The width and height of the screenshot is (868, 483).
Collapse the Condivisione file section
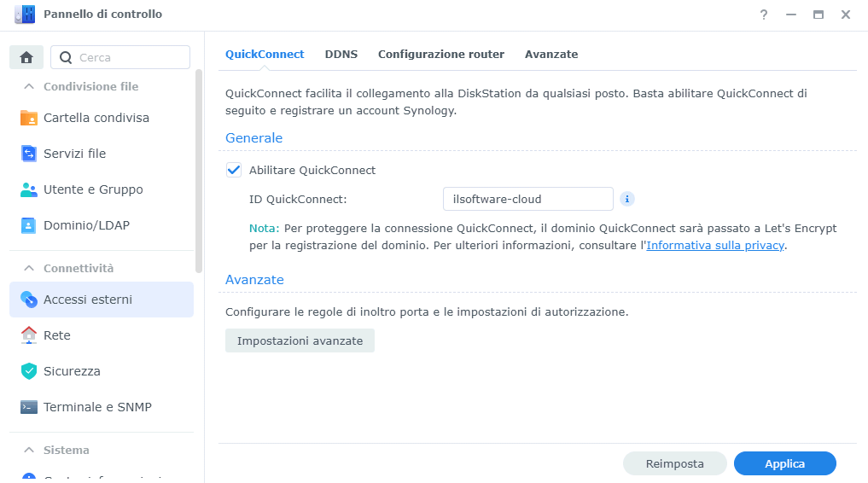point(29,86)
